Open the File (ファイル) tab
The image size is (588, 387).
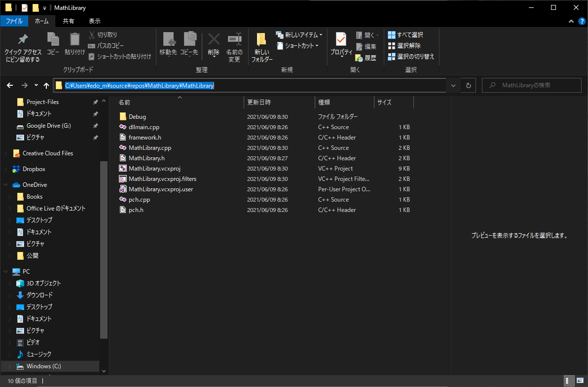click(x=14, y=21)
